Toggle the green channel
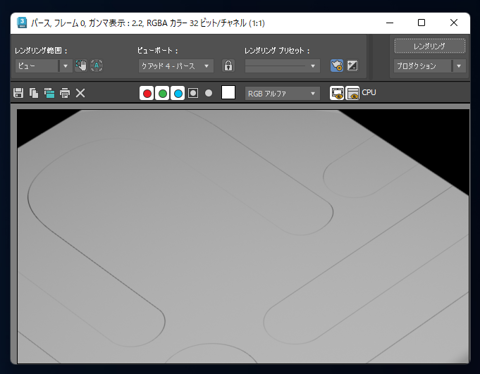 pos(163,93)
